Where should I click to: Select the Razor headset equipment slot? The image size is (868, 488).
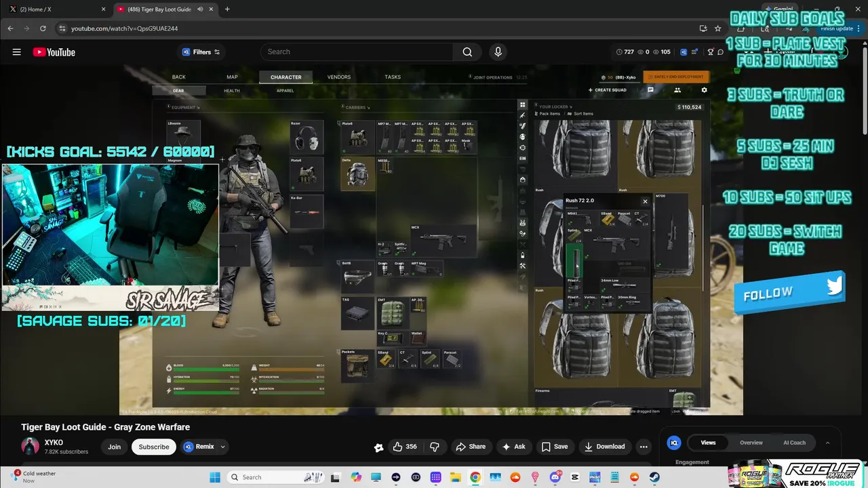click(x=307, y=138)
